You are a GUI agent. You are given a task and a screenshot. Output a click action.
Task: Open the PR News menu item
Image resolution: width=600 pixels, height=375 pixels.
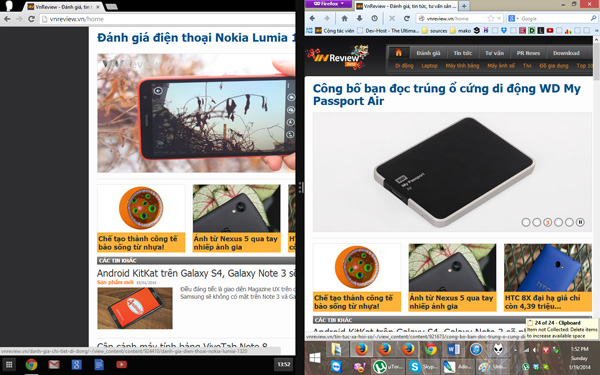tap(528, 53)
